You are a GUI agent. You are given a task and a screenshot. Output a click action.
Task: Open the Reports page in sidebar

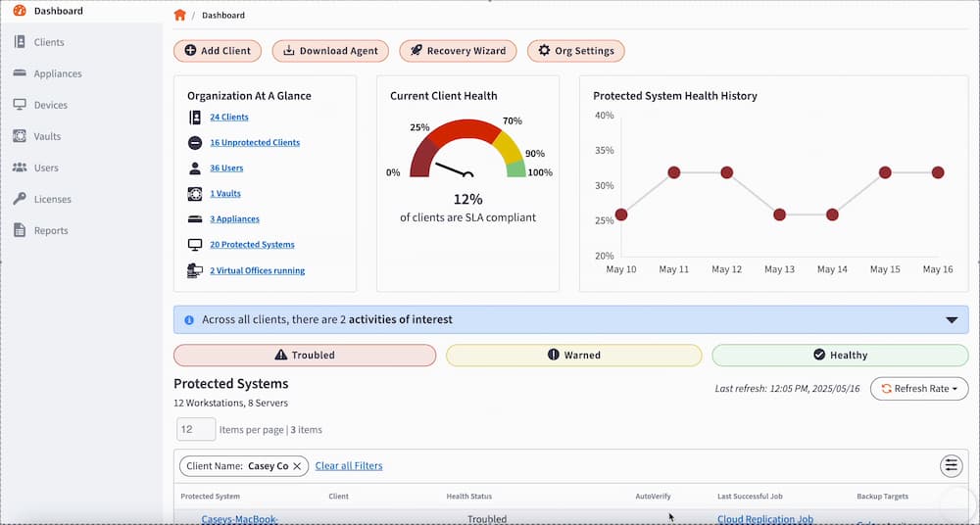coord(51,230)
